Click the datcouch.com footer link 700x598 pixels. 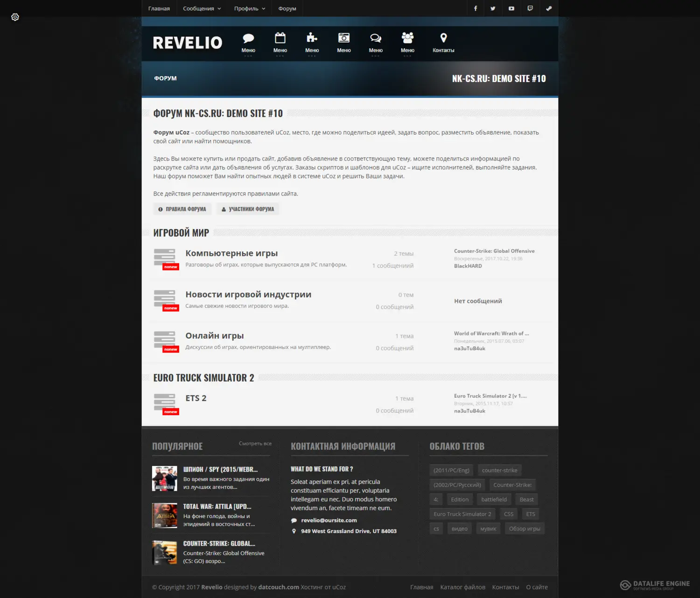coord(279,587)
